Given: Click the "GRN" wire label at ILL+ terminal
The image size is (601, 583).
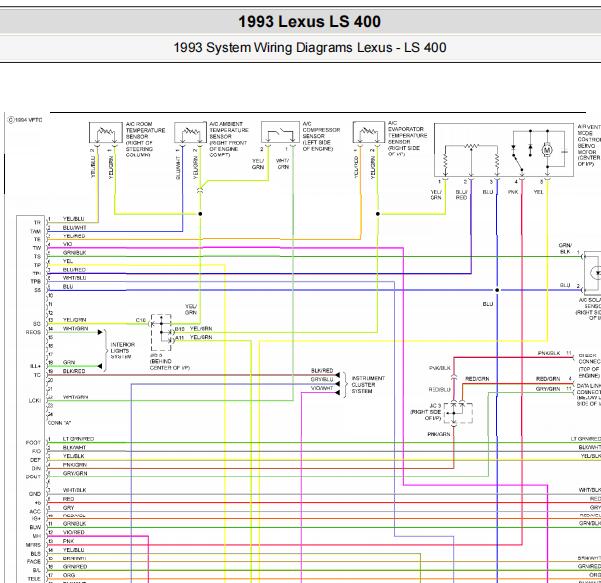Looking at the screenshot, I should (x=69, y=362).
